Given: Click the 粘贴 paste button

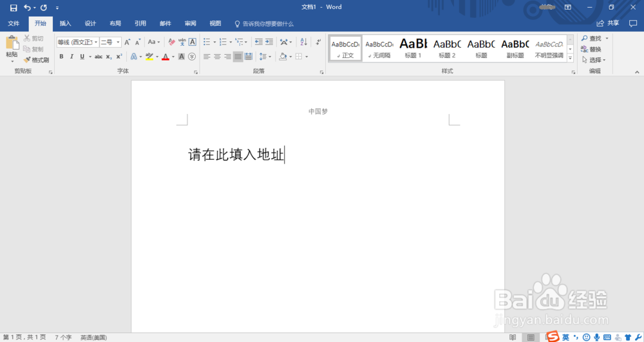Looking at the screenshot, I should [12, 49].
